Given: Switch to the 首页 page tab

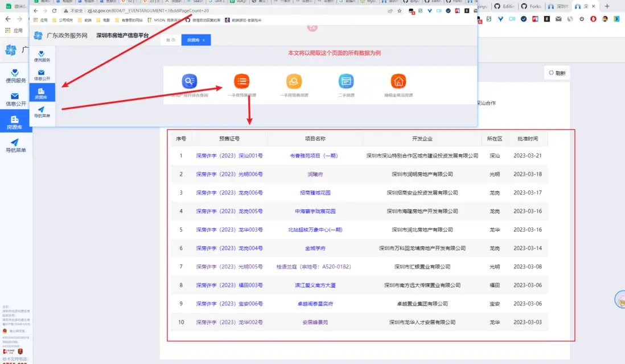Looking at the screenshot, I should pyautogui.click(x=171, y=40).
